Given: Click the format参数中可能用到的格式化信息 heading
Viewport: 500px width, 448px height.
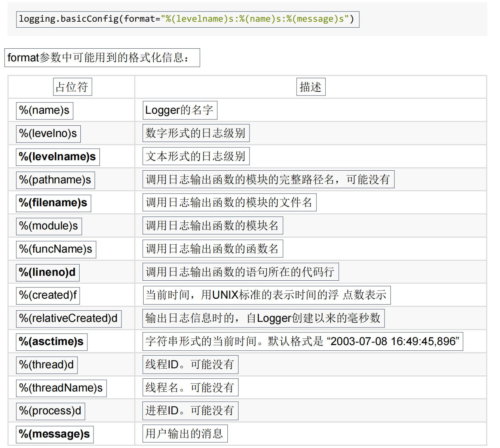Looking at the screenshot, I should click(x=102, y=58).
